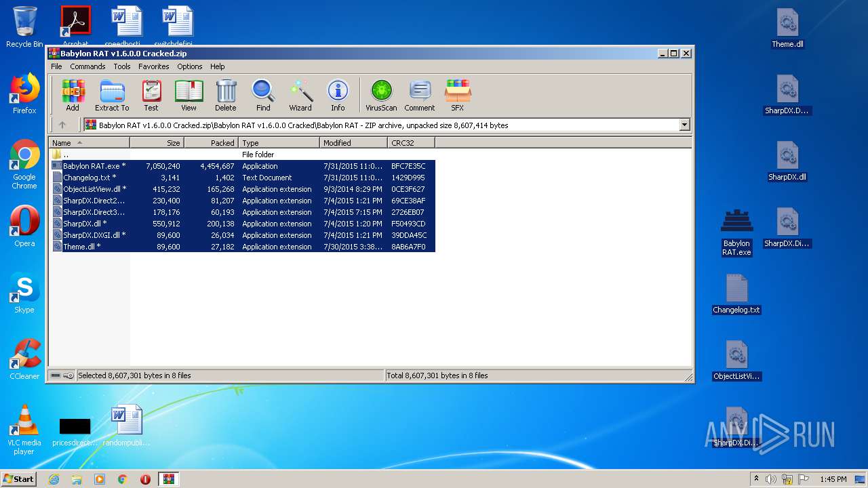Open the CCleaner desktop shortcut
The width and height of the screenshot is (868, 488).
click(24, 359)
